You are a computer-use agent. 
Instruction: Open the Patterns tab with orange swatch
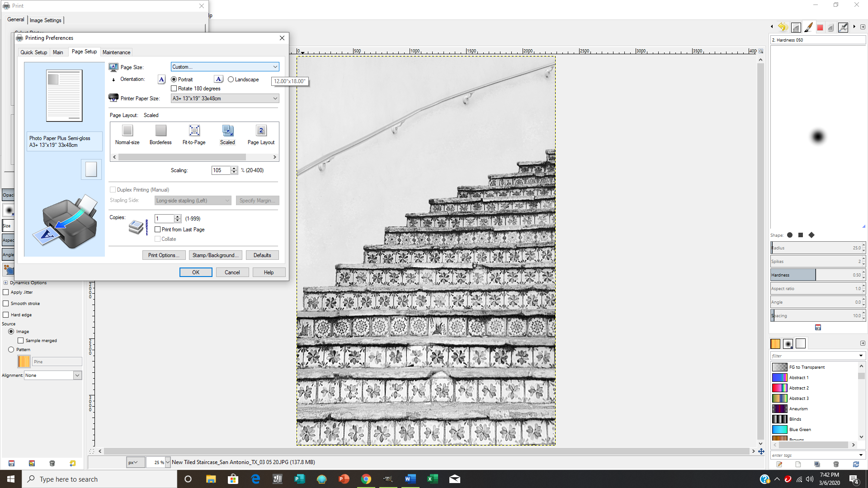click(x=775, y=344)
